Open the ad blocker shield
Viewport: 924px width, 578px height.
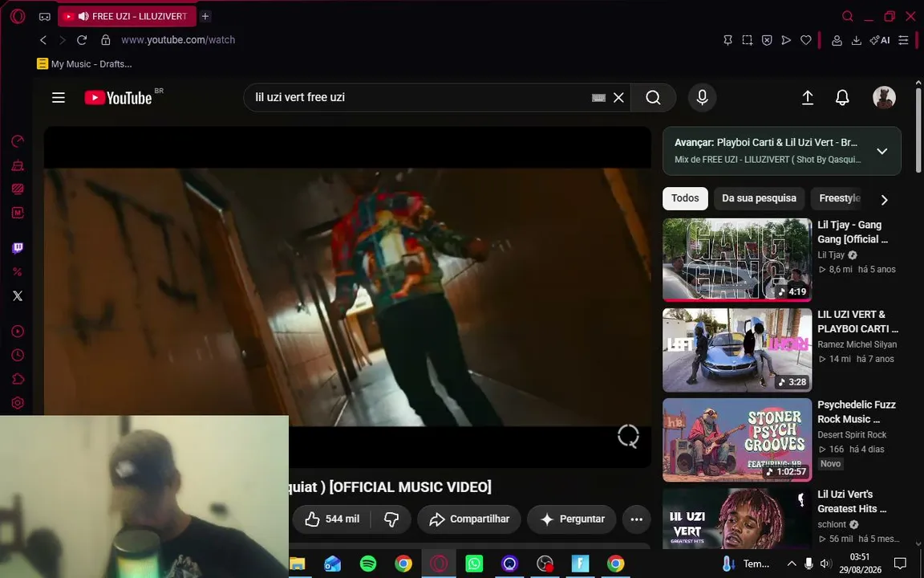pyautogui.click(x=767, y=40)
